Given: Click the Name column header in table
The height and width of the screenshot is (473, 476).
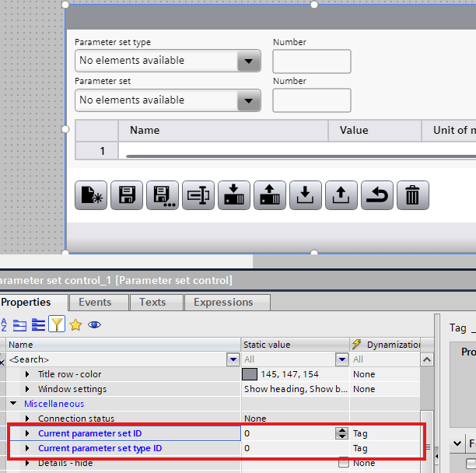Looking at the screenshot, I should click(x=223, y=131).
